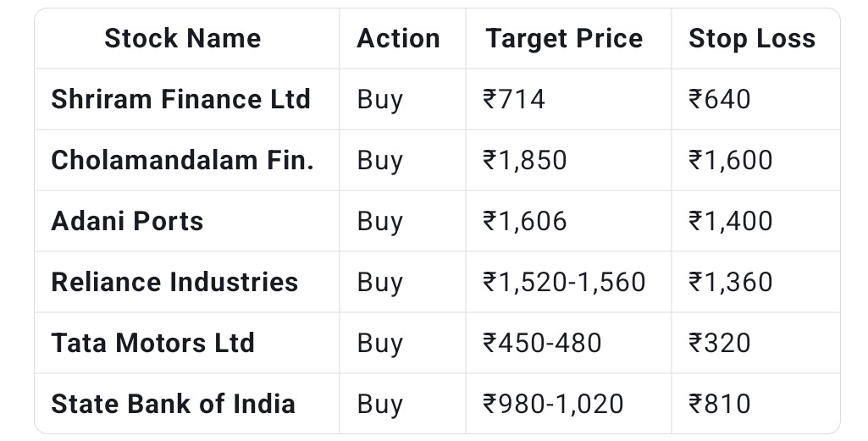Select the ₹1,606 target price
The image size is (868, 441).
[525, 221]
